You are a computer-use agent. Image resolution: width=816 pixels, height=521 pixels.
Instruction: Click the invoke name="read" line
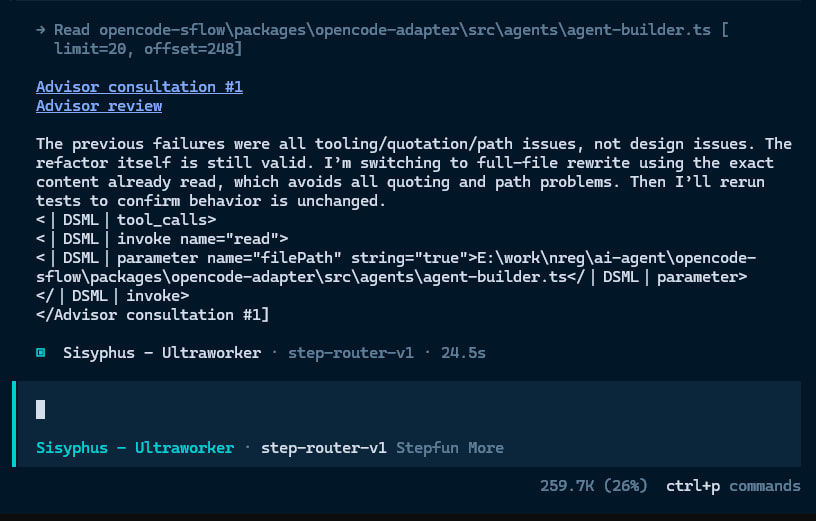162,239
